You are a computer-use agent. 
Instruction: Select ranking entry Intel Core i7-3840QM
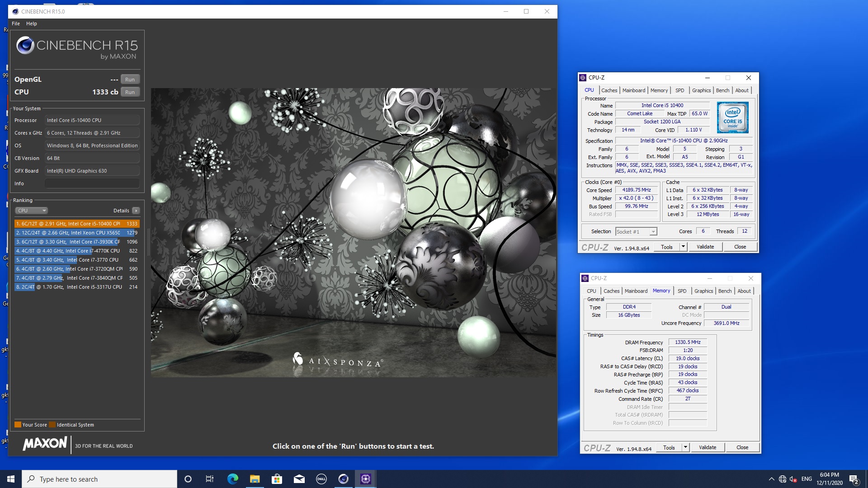[x=77, y=278]
